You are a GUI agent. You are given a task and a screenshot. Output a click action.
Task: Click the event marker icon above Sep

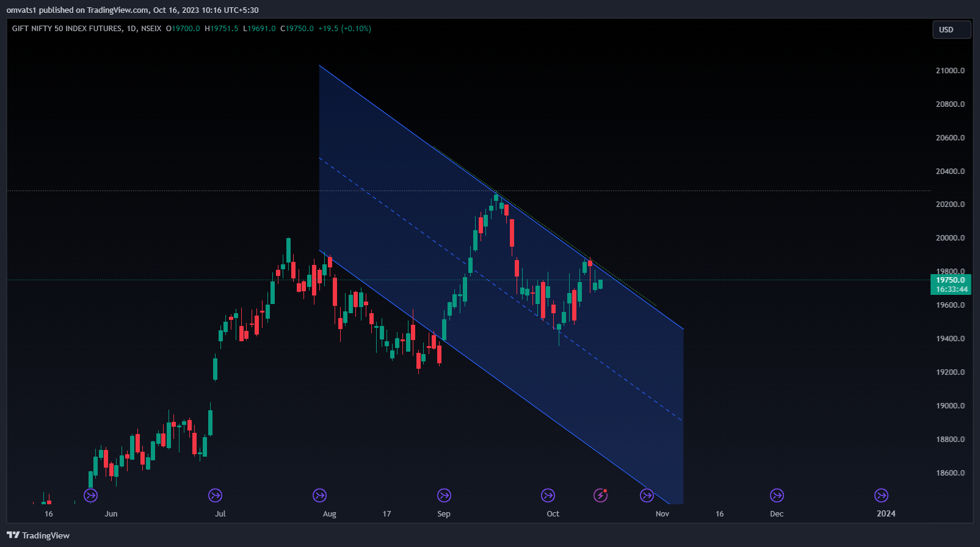tap(444, 495)
